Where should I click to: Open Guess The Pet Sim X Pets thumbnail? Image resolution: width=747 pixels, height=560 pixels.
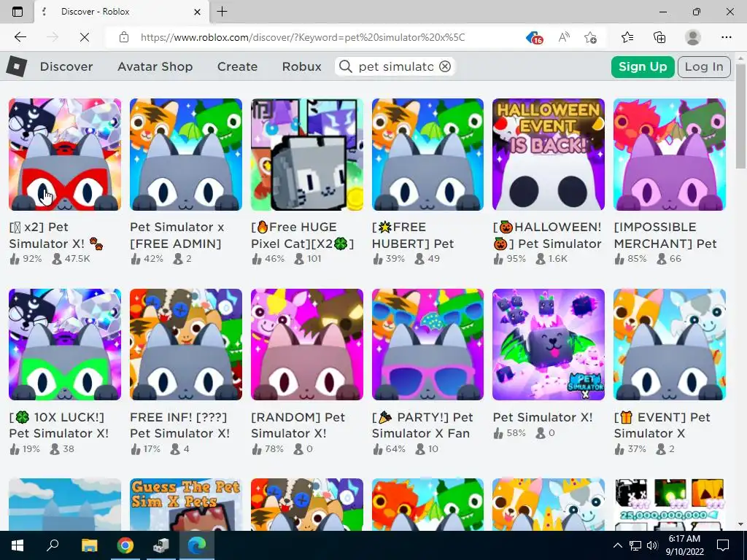[x=186, y=505]
